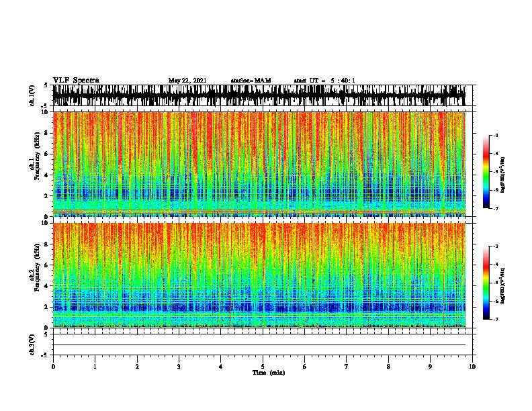Click the ch.1 spectrogram color scale bar

click(x=486, y=172)
